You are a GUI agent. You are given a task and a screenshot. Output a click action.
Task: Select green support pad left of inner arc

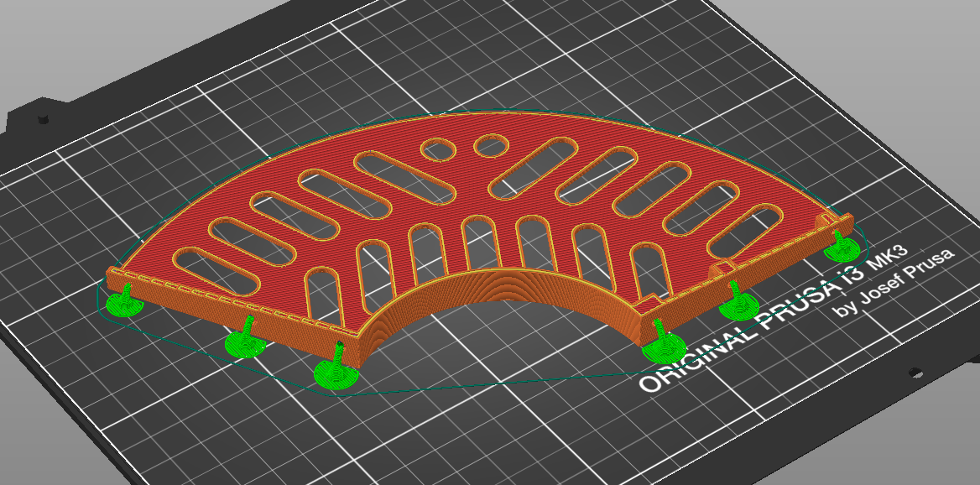pos(335,375)
